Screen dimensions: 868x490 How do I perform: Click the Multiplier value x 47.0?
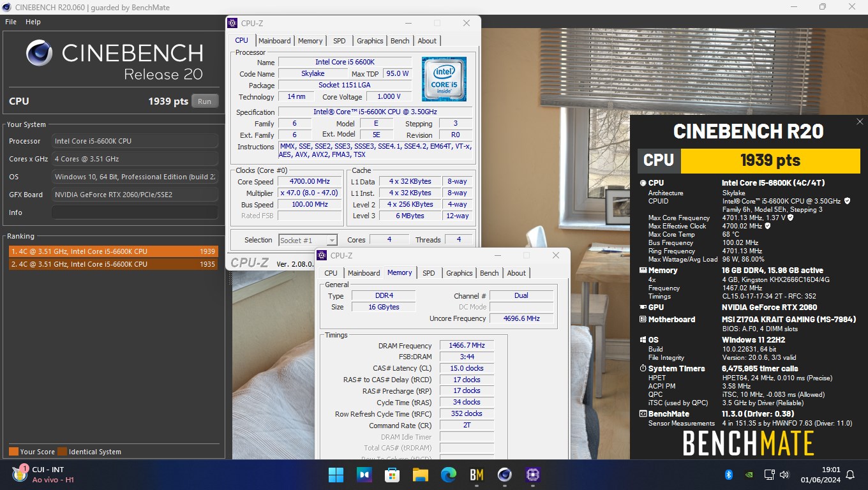click(309, 193)
